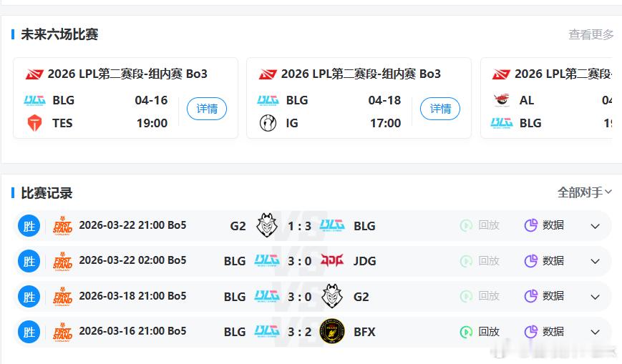Click First Stand logo on 03-18 match

tap(62, 296)
